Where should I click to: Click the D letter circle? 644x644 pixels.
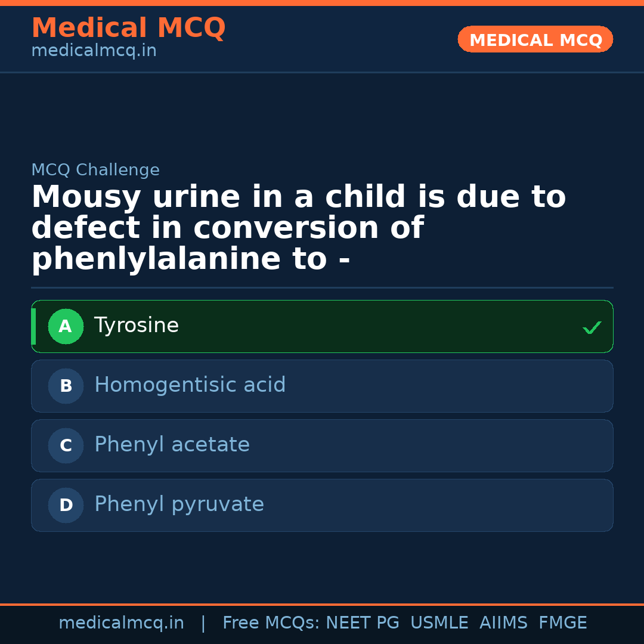66,506
